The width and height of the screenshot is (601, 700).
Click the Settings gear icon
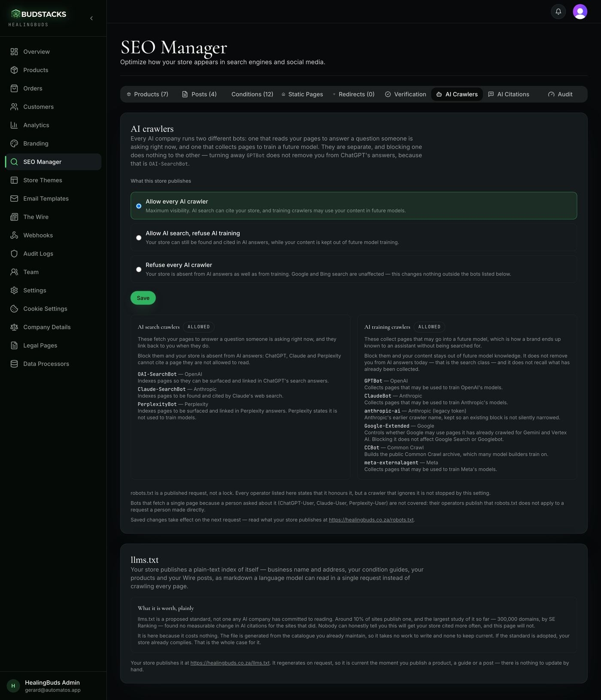14,291
